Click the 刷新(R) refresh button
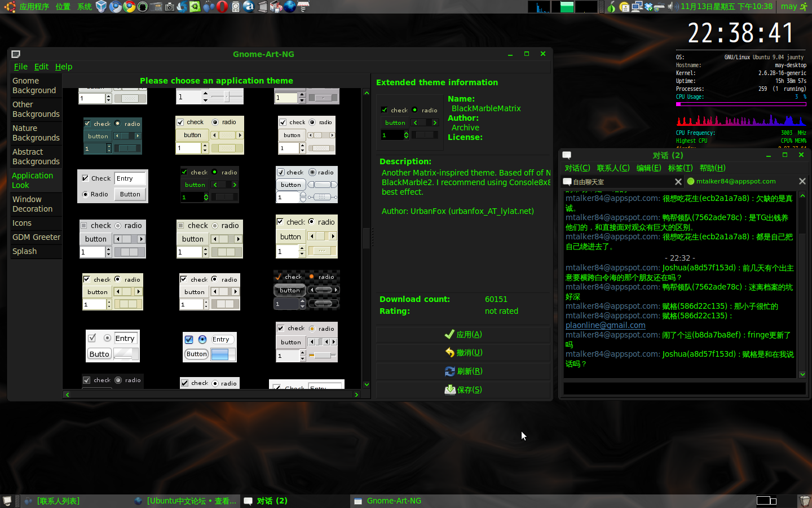The image size is (812, 508). pyautogui.click(x=463, y=371)
